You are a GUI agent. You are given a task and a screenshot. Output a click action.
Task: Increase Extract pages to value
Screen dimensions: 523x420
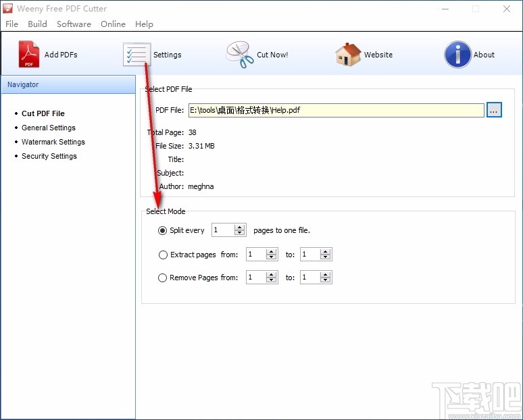[x=325, y=252]
